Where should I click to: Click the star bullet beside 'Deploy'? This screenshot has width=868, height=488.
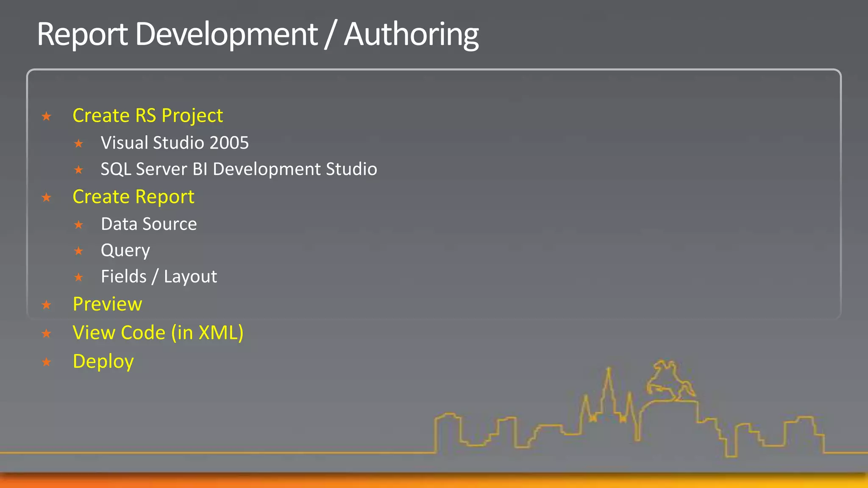47,362
